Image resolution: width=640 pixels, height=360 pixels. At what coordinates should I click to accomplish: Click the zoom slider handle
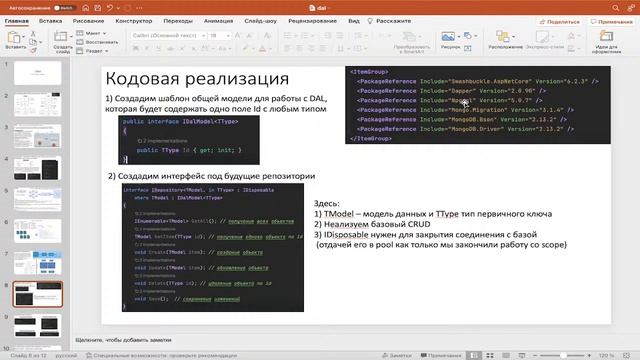click(x=563, y=356)
